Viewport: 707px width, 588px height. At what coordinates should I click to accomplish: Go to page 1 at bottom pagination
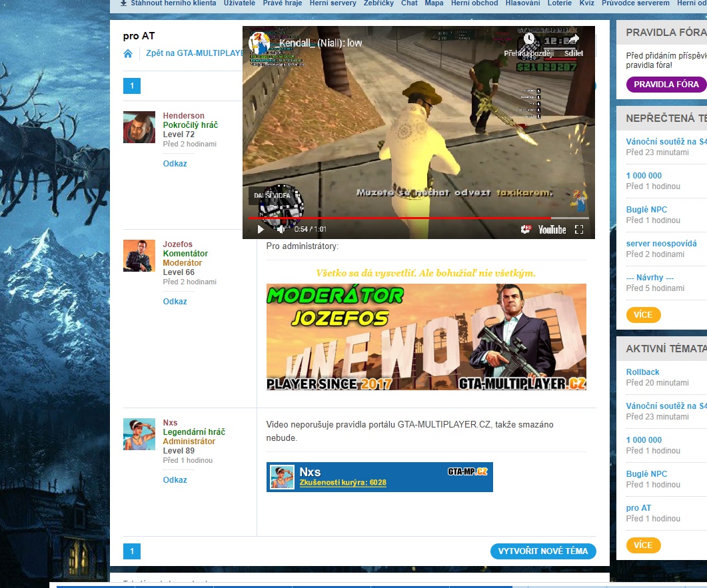coord(132,551)
